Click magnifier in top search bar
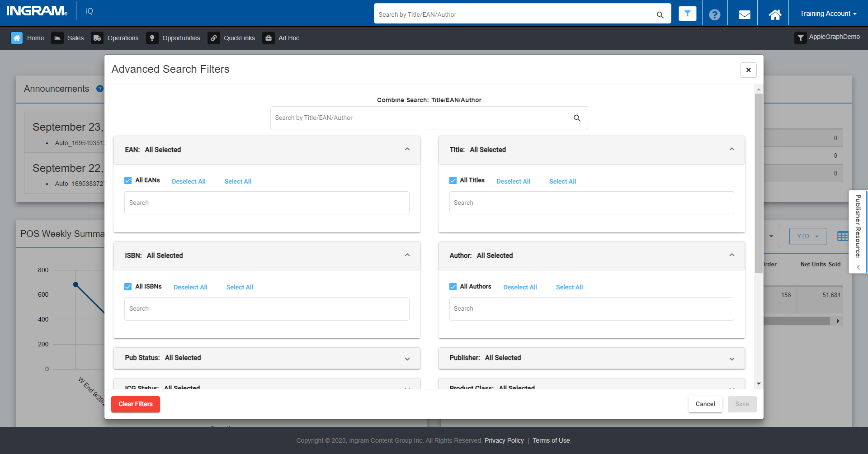Screen dimensions: 868x454 pos(660,15)
